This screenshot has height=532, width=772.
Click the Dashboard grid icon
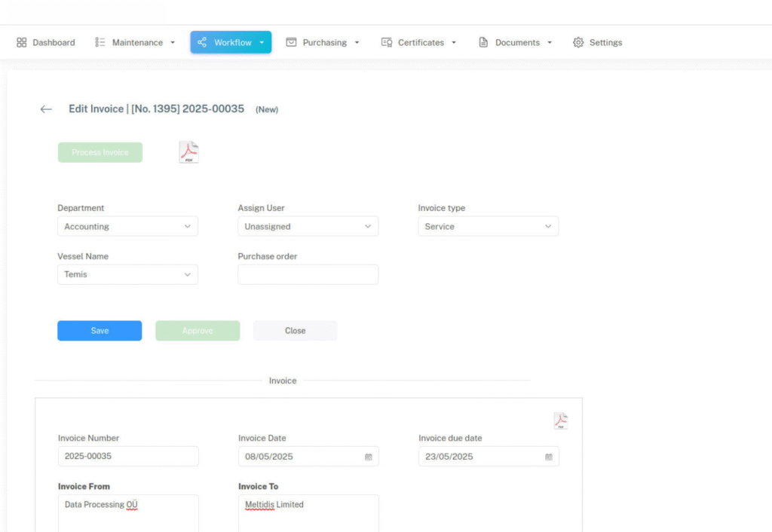(x=22, y=43)
